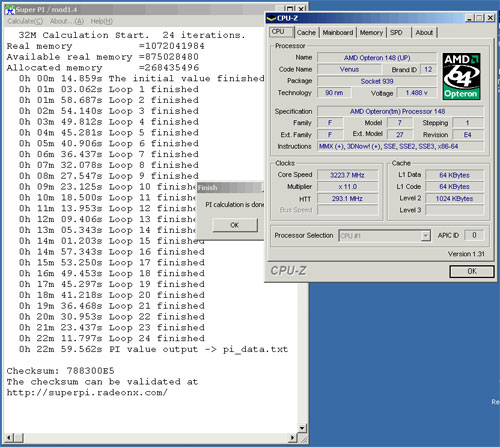Image resolution: width=500 pixels, height=447 pixels.
Task: Click the Instructions field text
Action: click(x=400, y=146)
